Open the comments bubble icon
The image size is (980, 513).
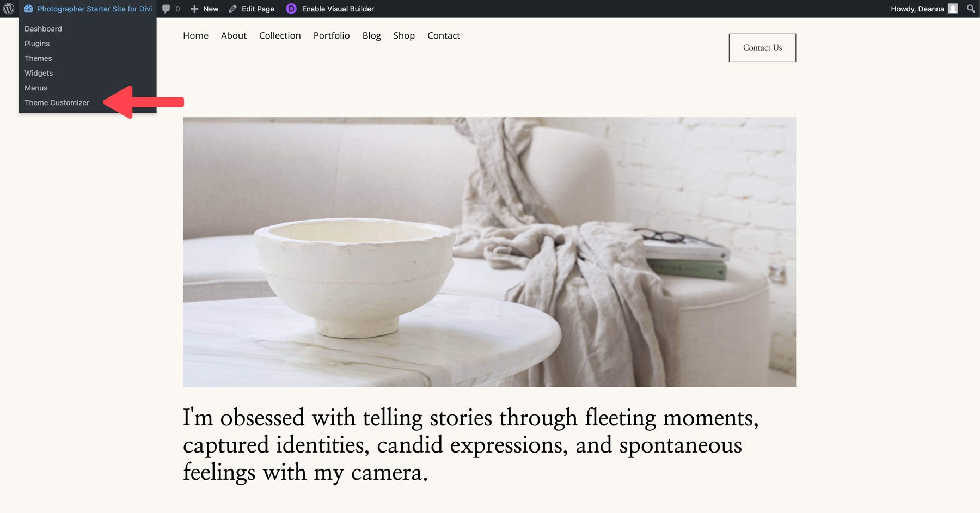[x=167, y=9]
